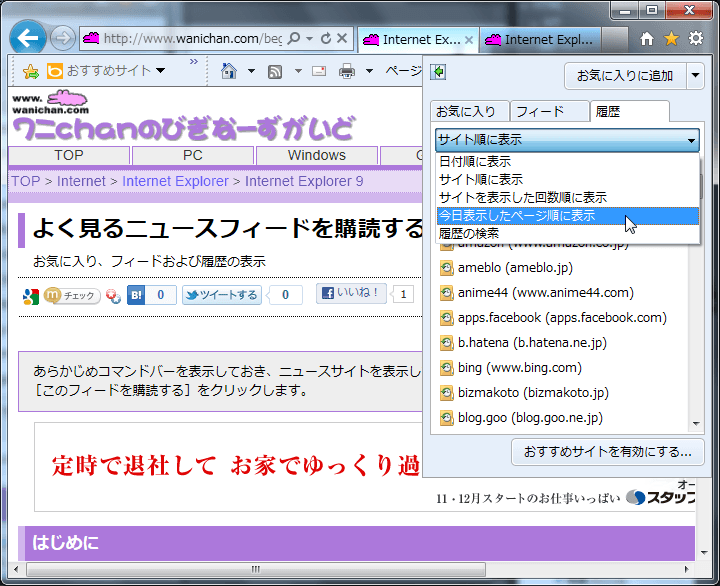The image size is (720, 586).
Task: Stop loading with the address bar X
Action: (x=342, y=38)
